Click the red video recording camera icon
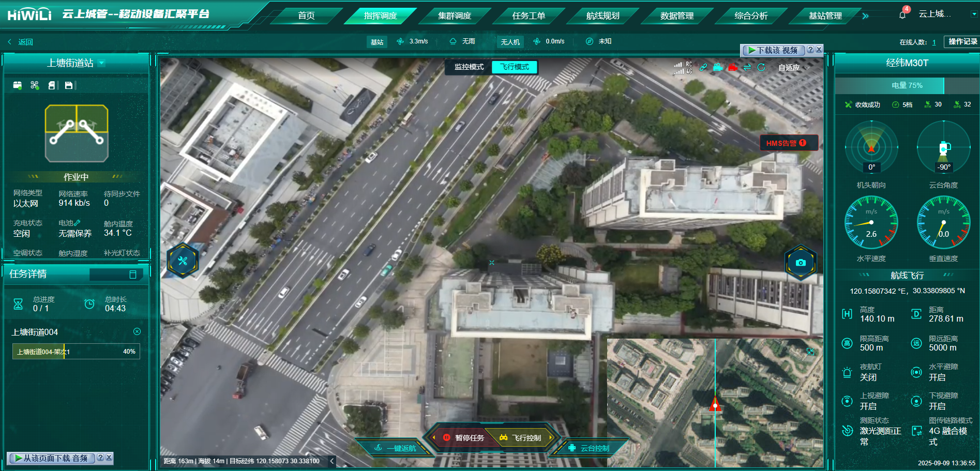980x471 pixels. pyautogui.click(x=732, y=67)
